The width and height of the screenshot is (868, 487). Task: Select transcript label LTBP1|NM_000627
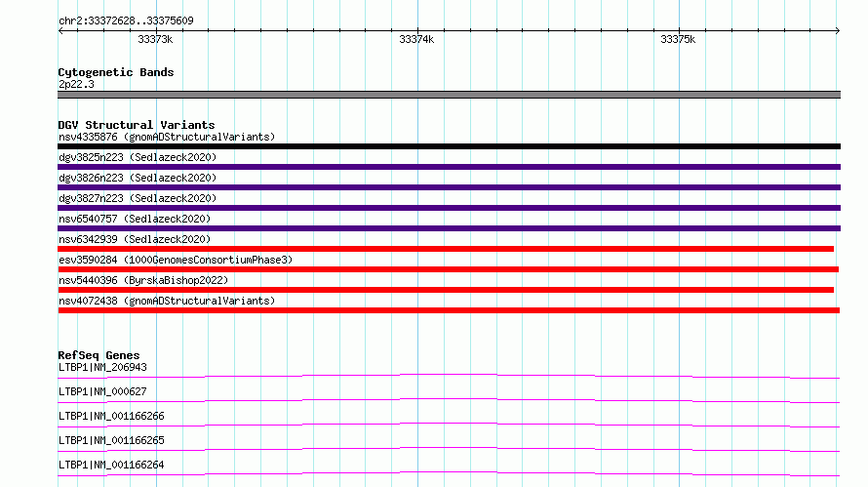coord(102,391)
